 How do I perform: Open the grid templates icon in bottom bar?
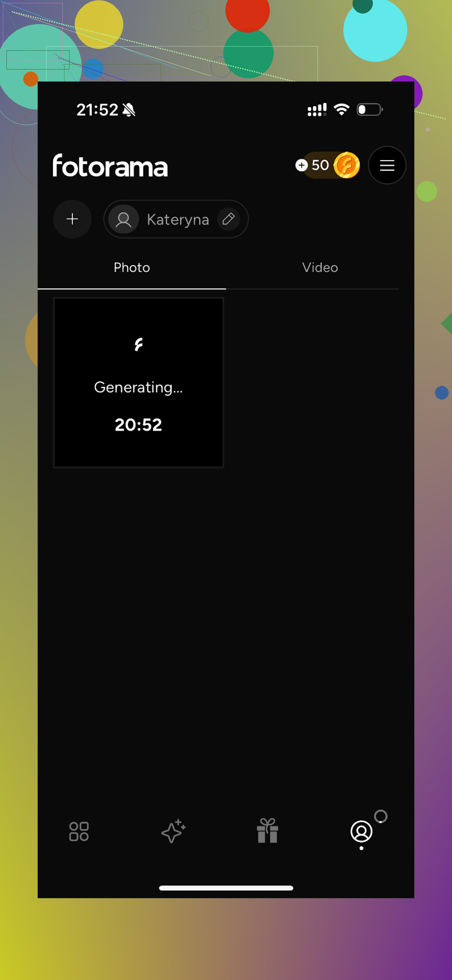[x=79, y=831]
